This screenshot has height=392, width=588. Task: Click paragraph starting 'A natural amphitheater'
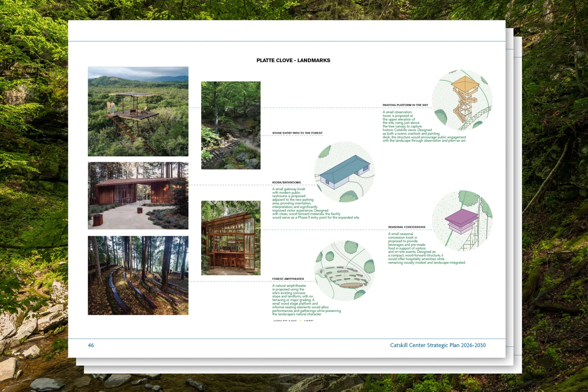click(x=306, y=300)
